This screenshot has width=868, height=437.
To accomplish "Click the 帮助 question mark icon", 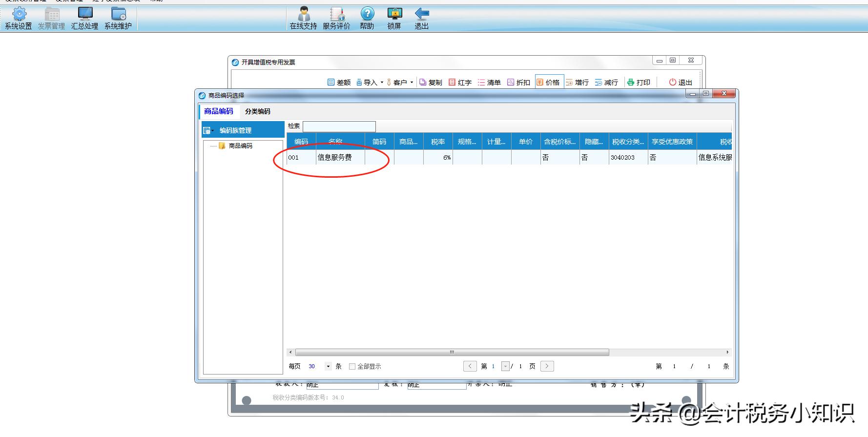I will [x=367, y=14].
